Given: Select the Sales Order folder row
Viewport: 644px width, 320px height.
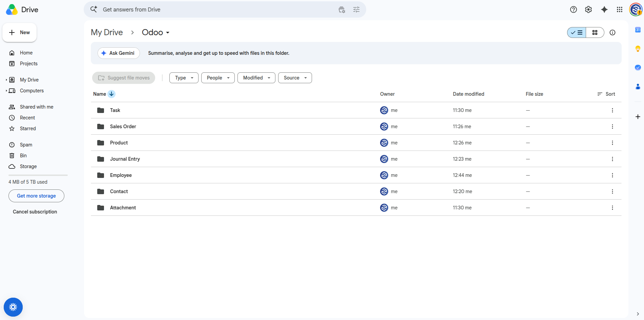Looking at the screenshot, I should click(x=356, y=127).
